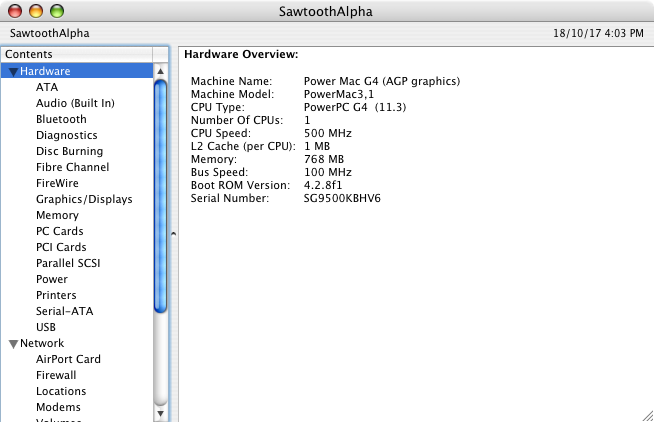Collapse the Hardware disclosure triangle
The image size is (654, 422).
13,72
